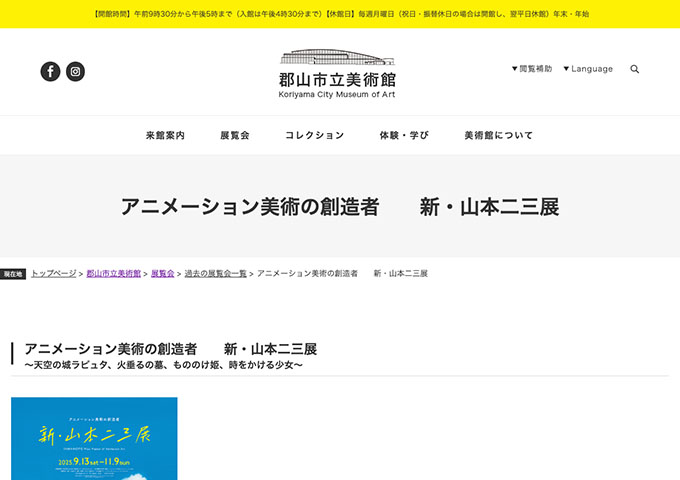Open the museum's Facebook page icon
This screenshot has height=480, width=680.
click(x=50, y=71)
